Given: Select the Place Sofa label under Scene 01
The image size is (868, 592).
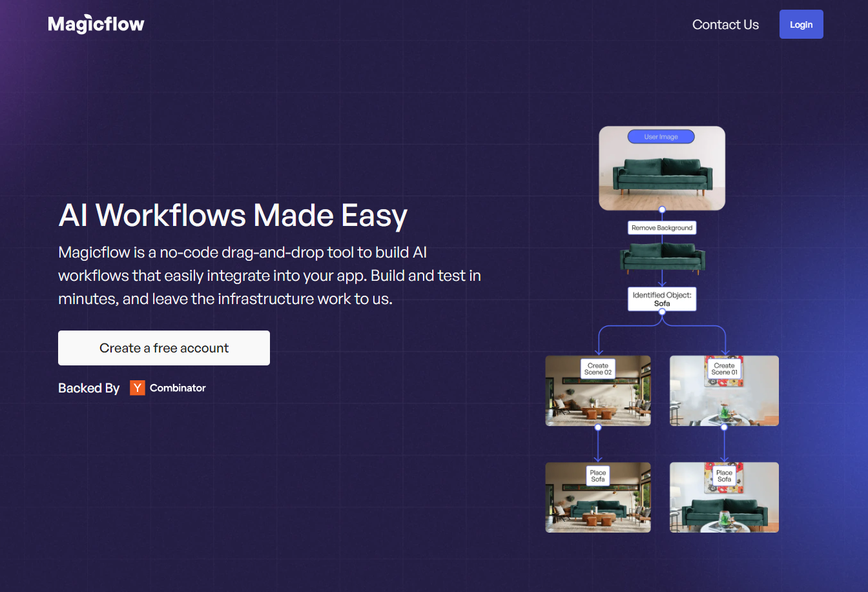Looking at the screenshot, I should click(724, 476).
